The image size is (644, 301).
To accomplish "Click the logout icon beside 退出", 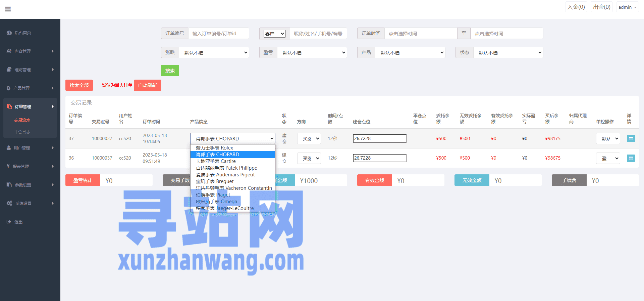I will pos(9,222).
